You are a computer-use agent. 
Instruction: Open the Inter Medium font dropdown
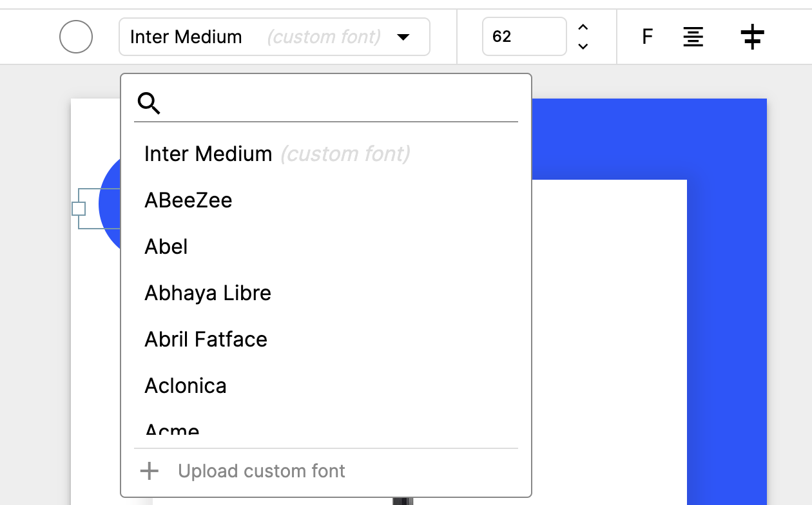tap(275, 37)
